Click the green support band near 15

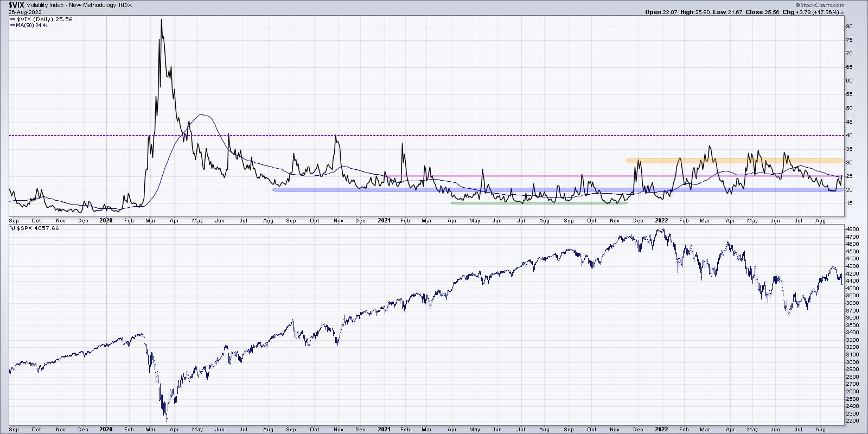[538, 203]
